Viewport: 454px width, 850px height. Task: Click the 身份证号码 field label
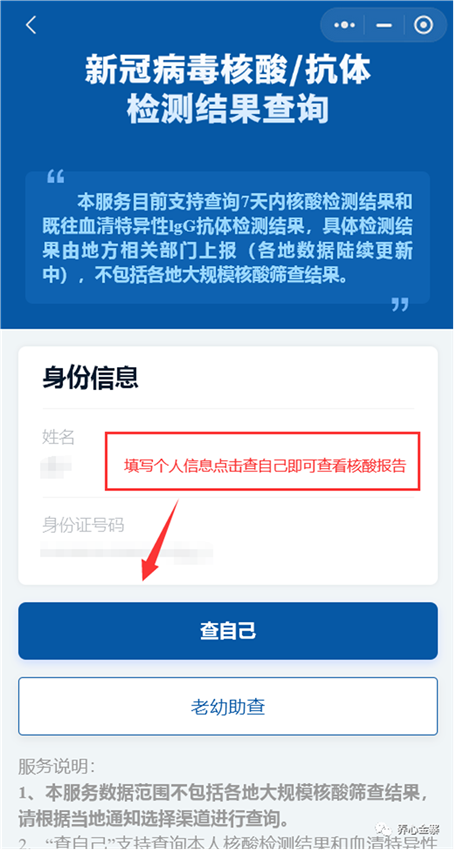[83, 525]
